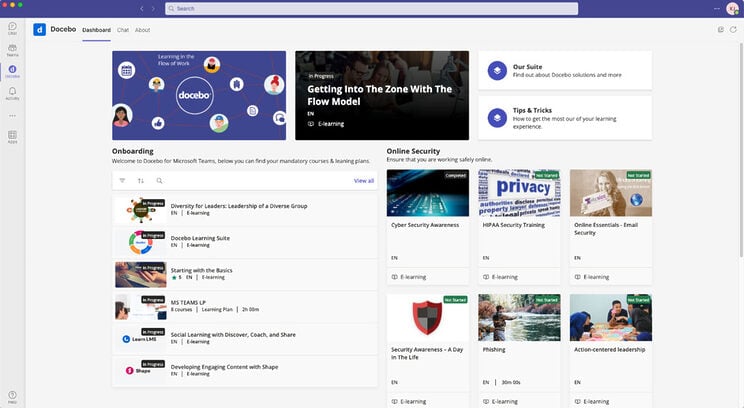
Task: Go forward with the navigation arrow
Action: point(153,9)
